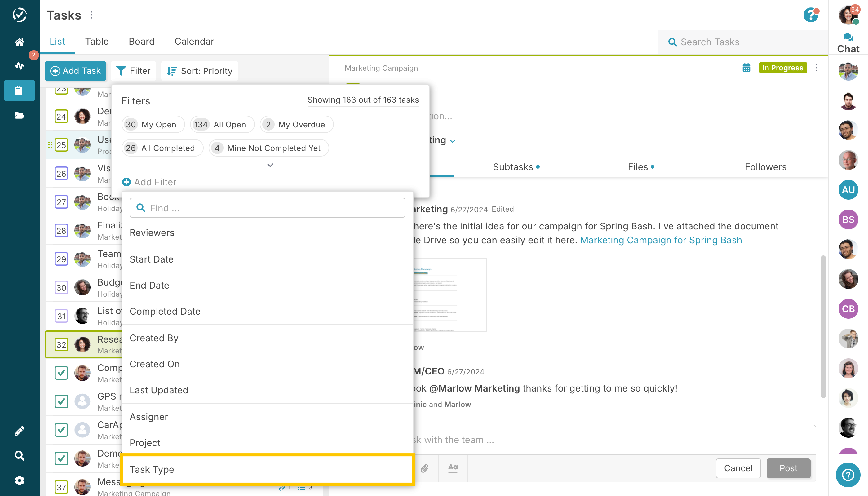Open the settings gear in sidebar

pos(20,480)
